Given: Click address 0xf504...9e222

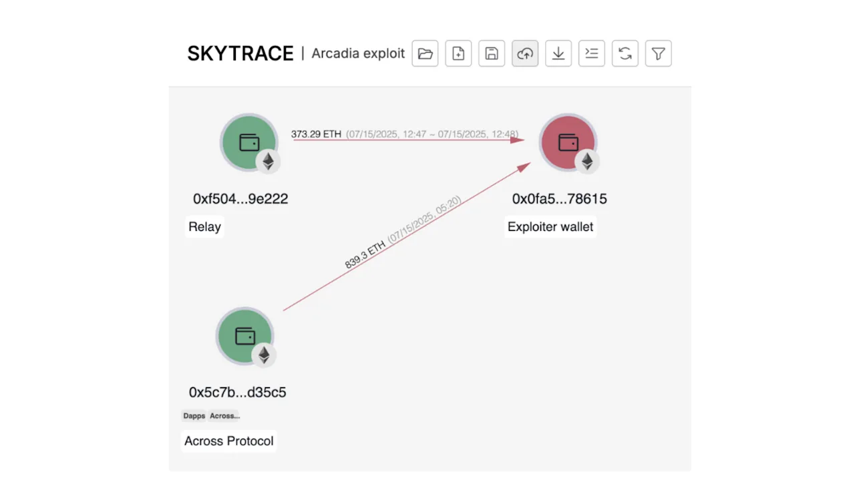Looking at the screenshot, I should click(240, 199).
